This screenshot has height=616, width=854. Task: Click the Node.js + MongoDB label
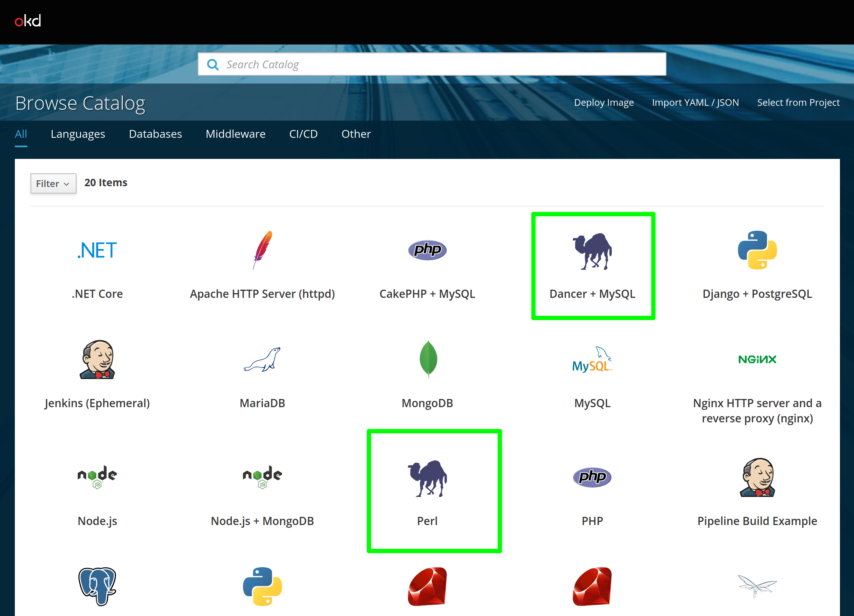coord(263,521)
